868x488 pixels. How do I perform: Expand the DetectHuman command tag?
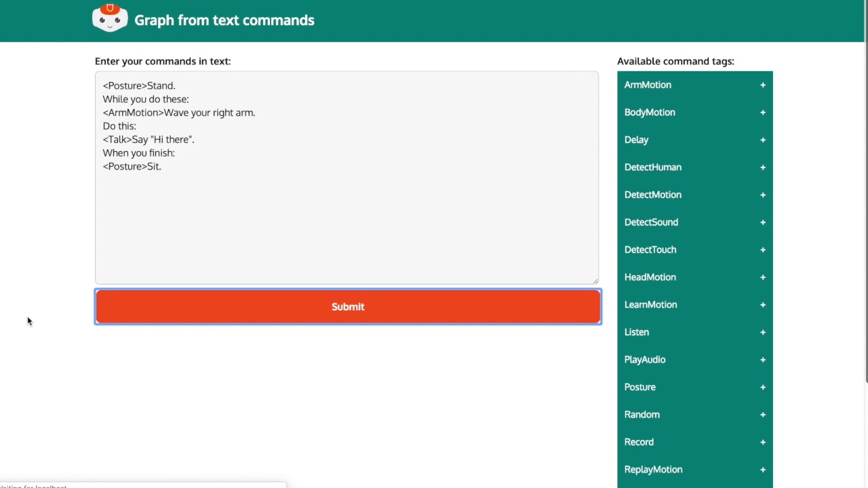click(695, 167)
